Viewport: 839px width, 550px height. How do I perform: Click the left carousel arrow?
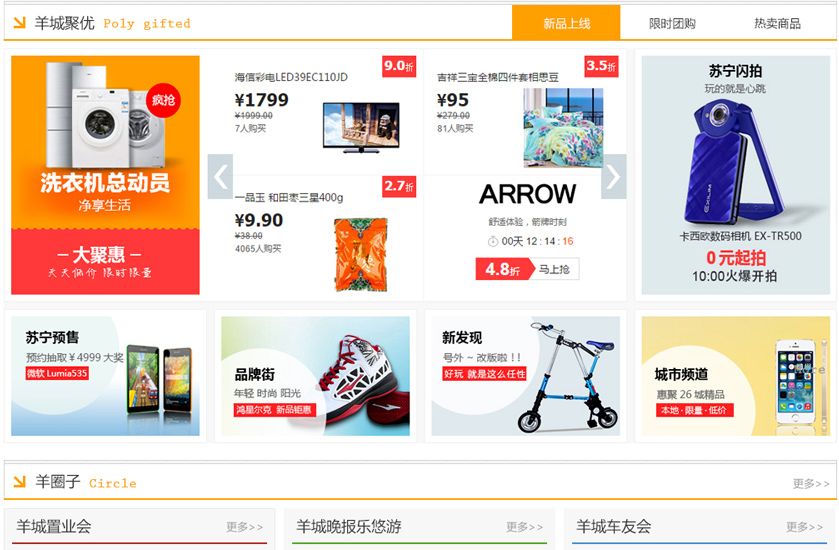coord(220,177)
